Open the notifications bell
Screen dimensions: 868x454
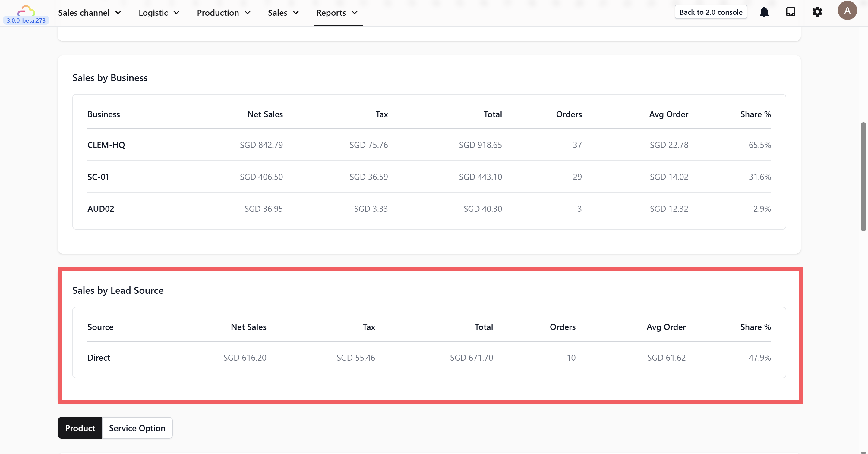coord(764,12)
